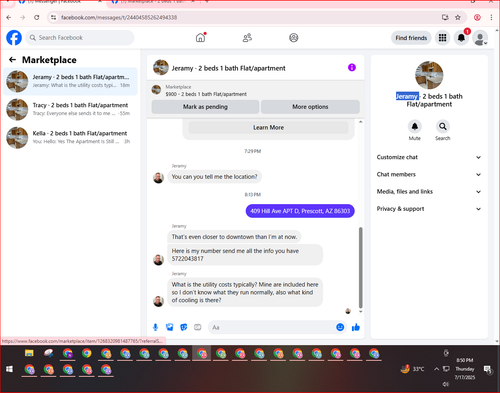
Task: Open Windows Start menu
Action: pyautogui.click(x=9, y=369)
